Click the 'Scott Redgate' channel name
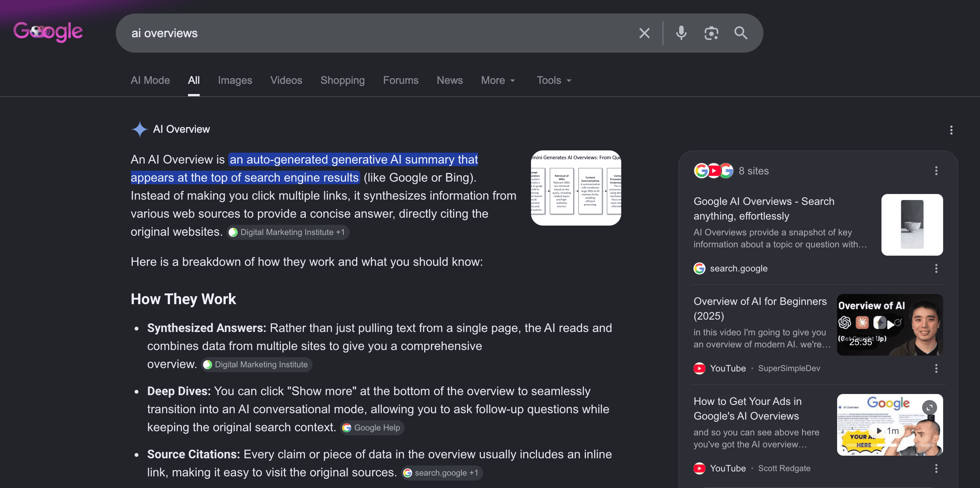 pos(784,468)
